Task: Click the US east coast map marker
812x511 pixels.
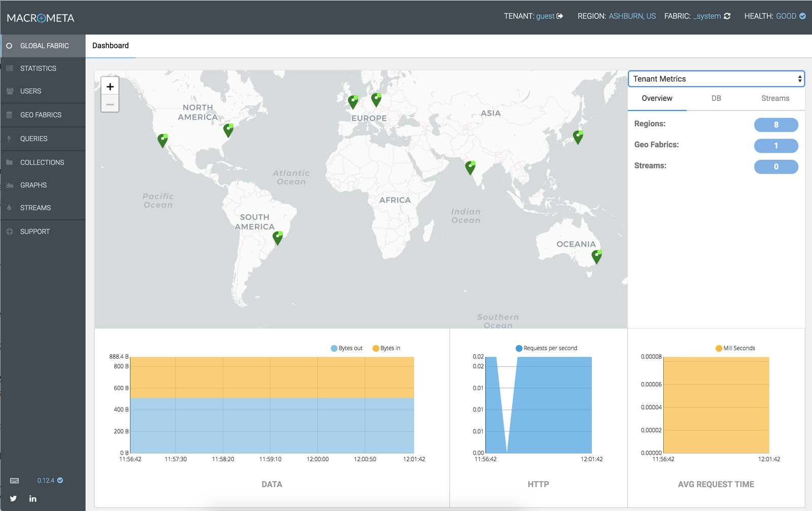Action: click(x=228, y=130)
